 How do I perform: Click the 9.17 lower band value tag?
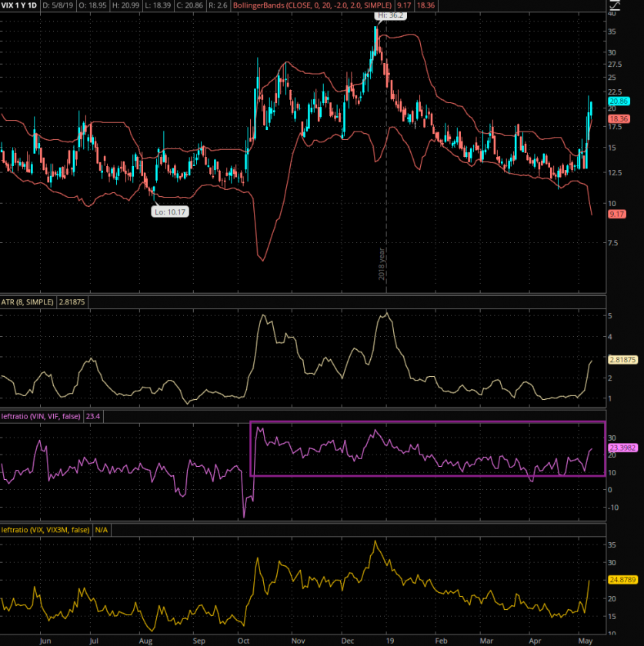pyautogui.click(x=617, y=215)
